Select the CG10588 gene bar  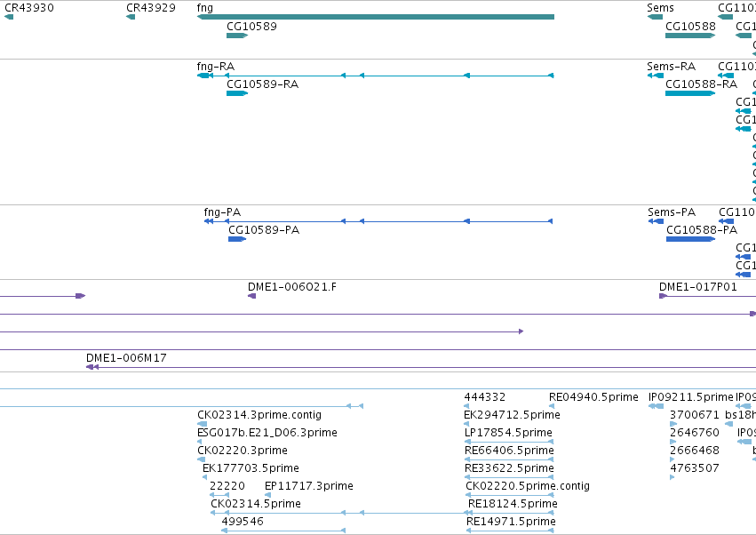tap(690, 36)
